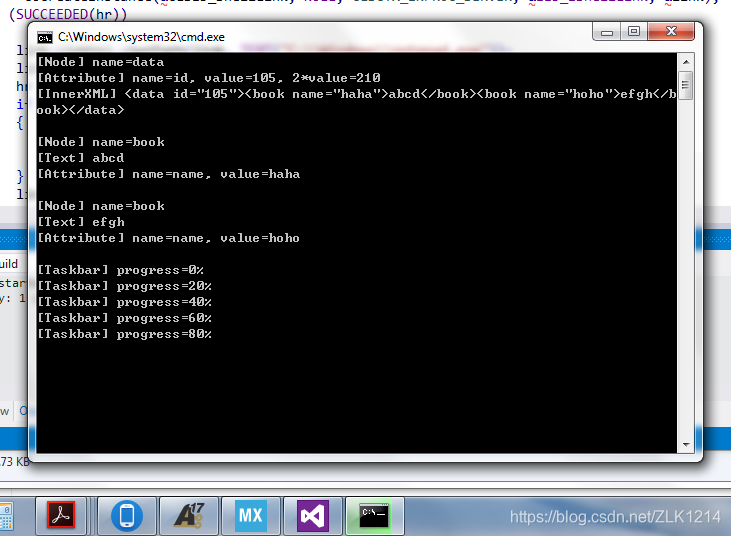
Task: Minimize the cmd.exe window
Action: [607, 32]
